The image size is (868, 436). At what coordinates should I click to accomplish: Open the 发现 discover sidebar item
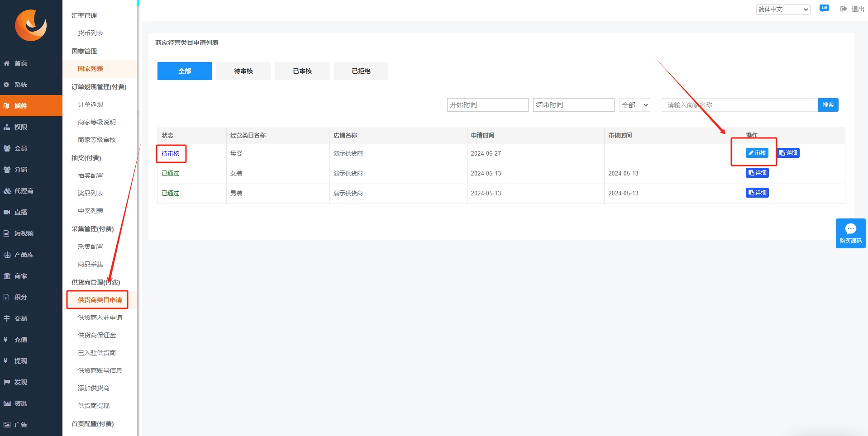coord(31,382)
